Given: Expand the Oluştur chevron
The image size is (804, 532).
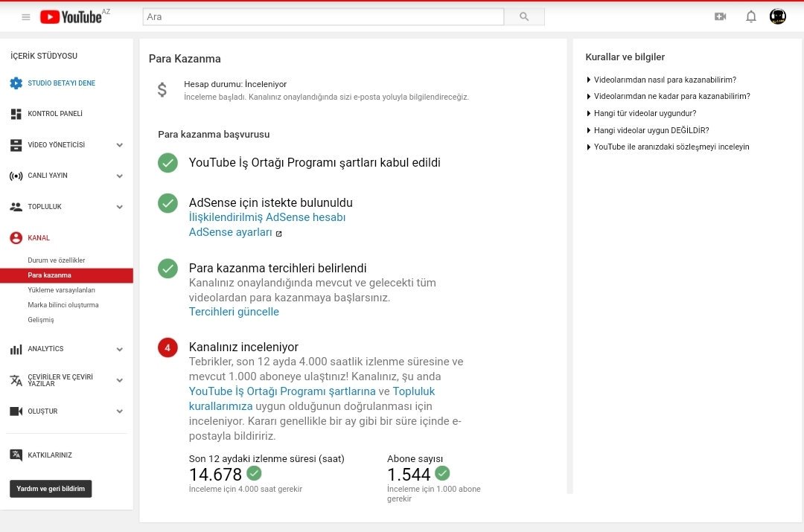Looking at the screenshot, I should (x=119, y=411).
